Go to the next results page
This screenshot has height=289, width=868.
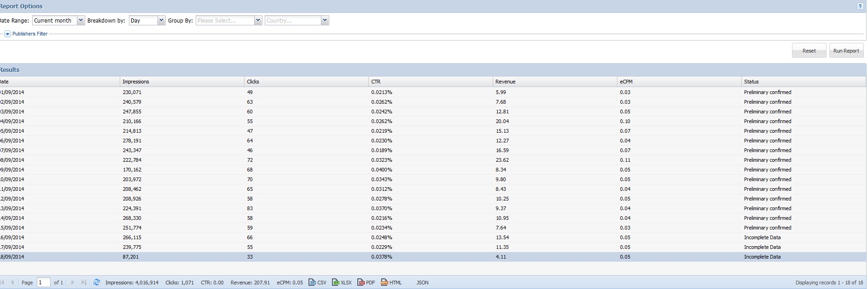(73, 283)
